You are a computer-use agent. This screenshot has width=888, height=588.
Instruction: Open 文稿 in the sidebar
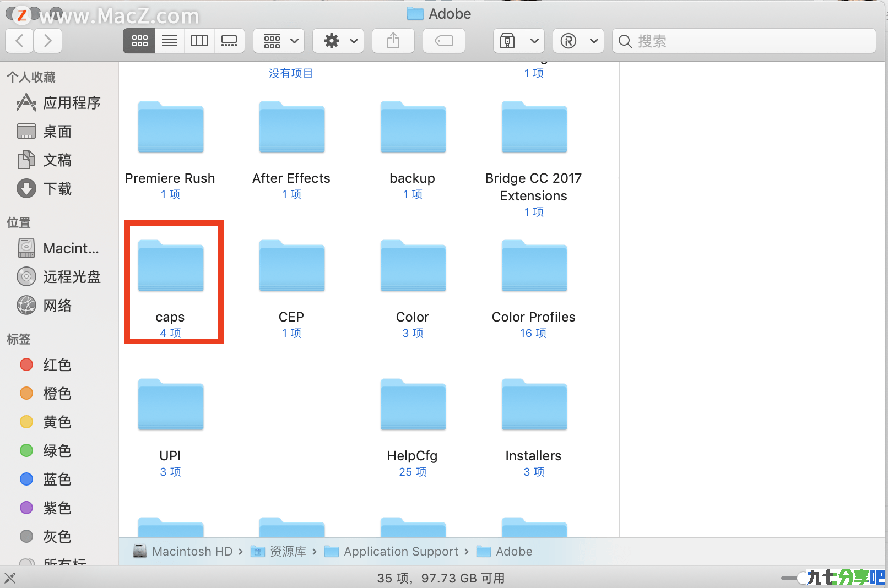pos(45,160)
